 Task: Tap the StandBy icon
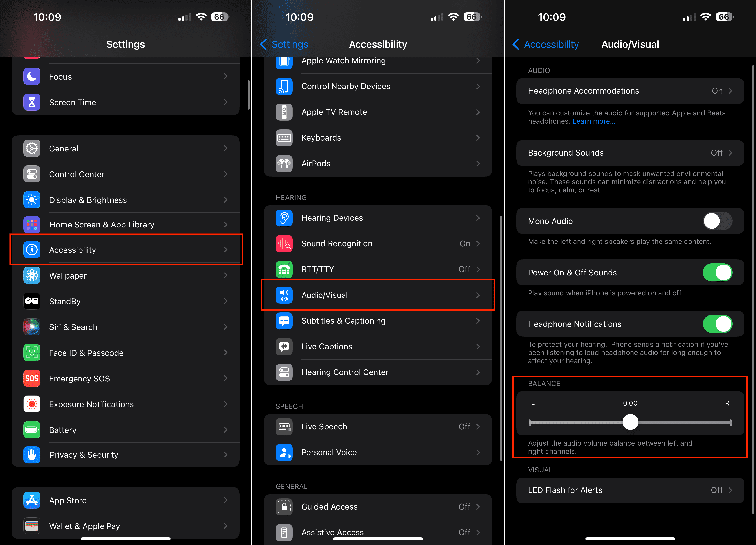click(32, 301)
